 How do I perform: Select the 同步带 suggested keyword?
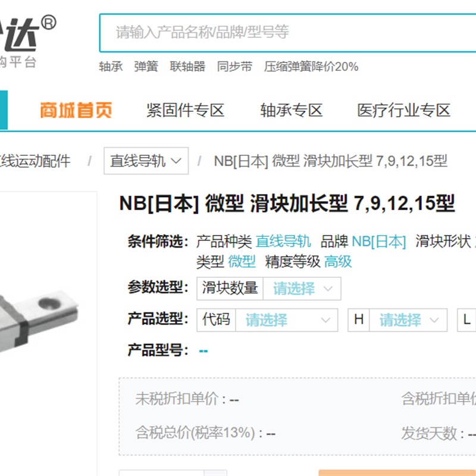(234, 67)
